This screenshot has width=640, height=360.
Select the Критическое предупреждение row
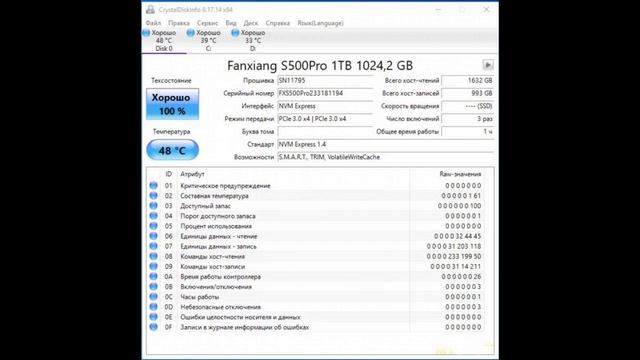tap(316, 186)
